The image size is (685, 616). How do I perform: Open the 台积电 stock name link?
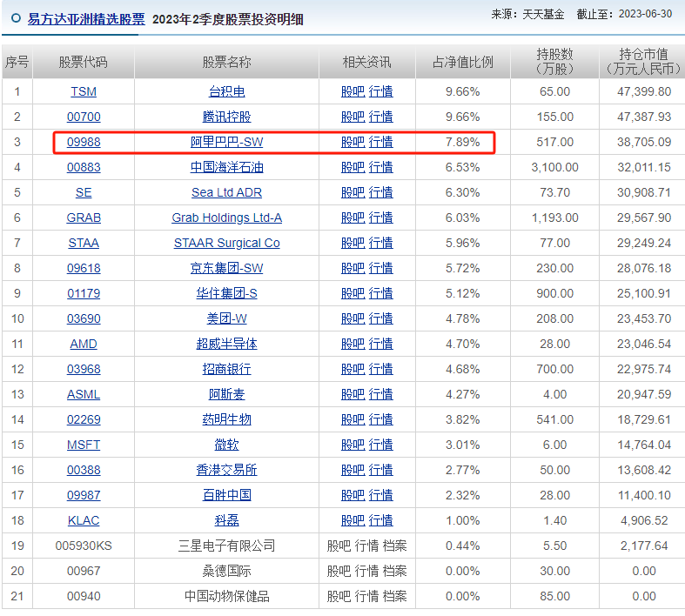coord(226,91)
